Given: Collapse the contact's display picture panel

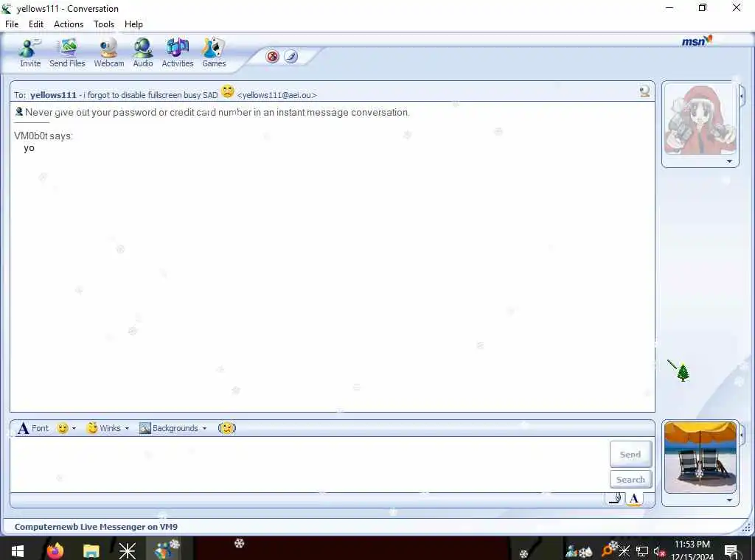Looking at the screenshot, I should coord(742,97).
